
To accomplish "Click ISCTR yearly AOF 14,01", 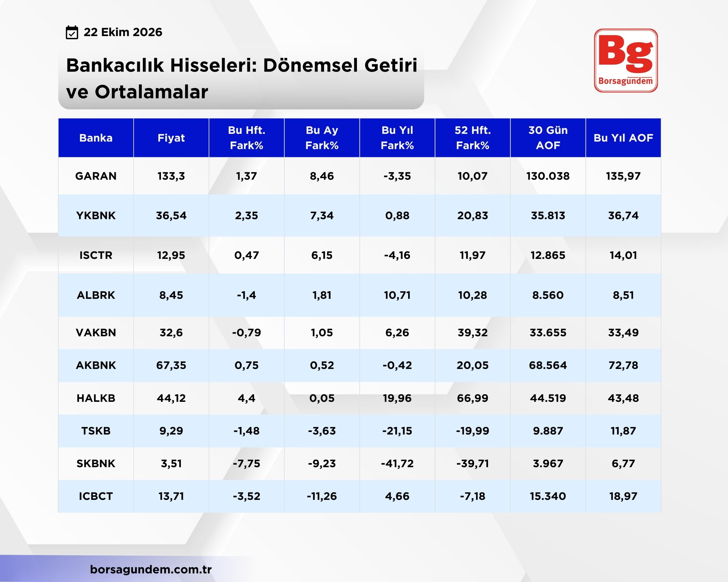I will (x=623, y=255).
